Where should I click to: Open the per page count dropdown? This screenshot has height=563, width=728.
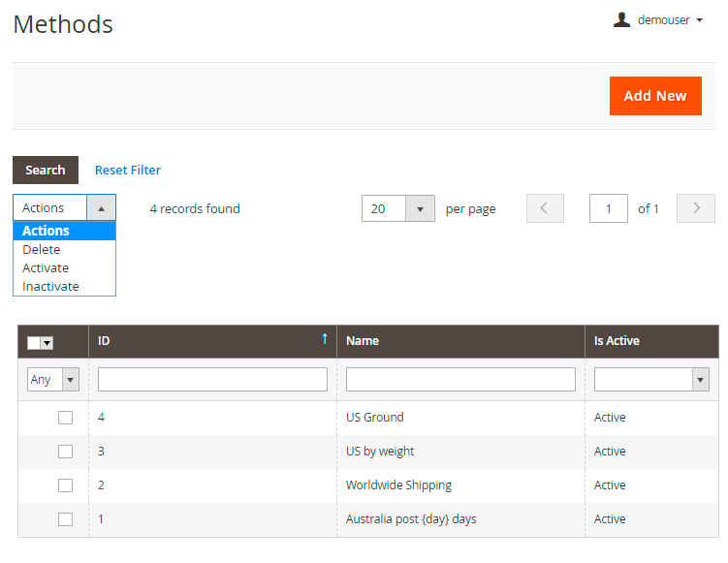coord(419,208)
